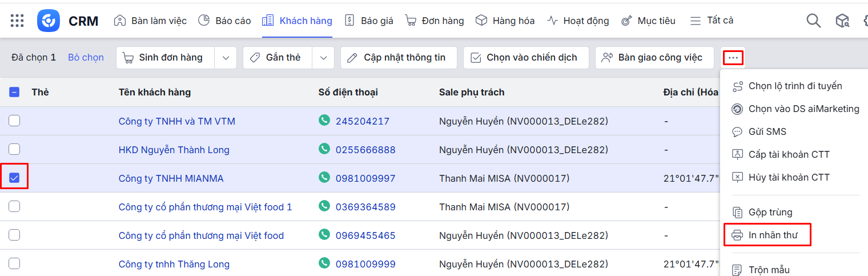
Task: Click phone icon next to 0981009997
Action: 324,178
